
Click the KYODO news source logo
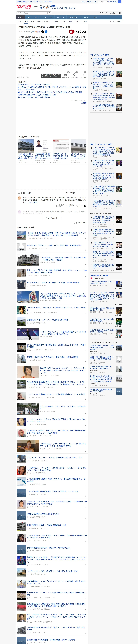(x=77, y=32)
